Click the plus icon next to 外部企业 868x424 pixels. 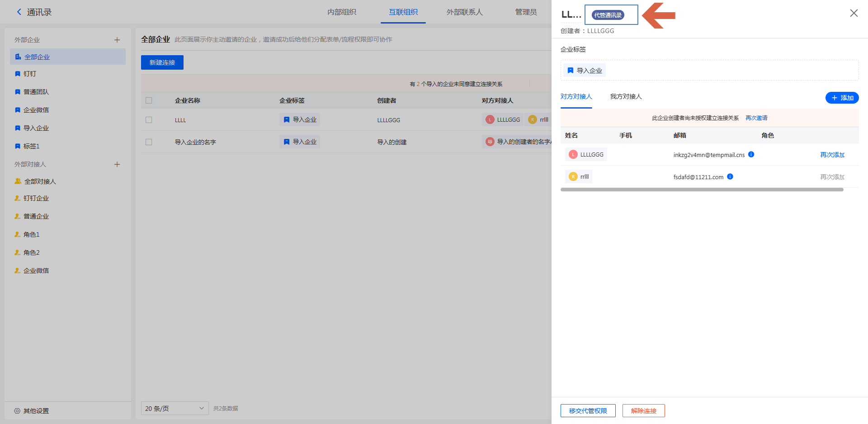pyautogui.click(x=117, y=40)
